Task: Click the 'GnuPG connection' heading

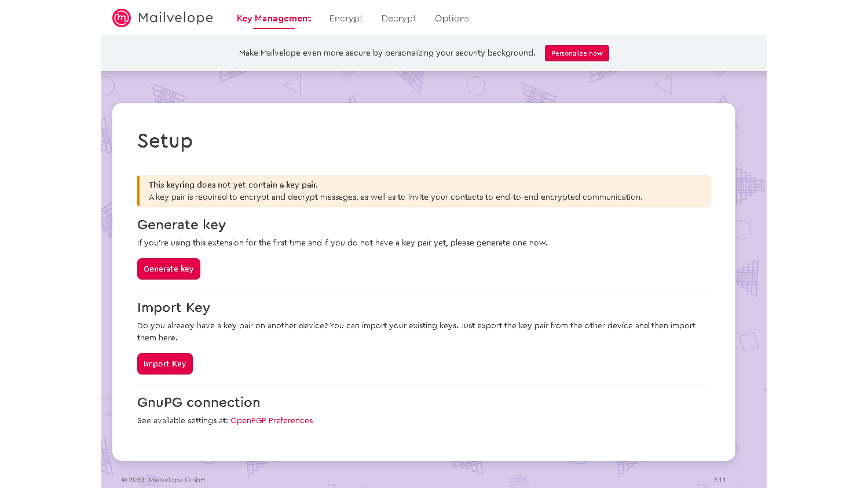Action: click(199, 402)
